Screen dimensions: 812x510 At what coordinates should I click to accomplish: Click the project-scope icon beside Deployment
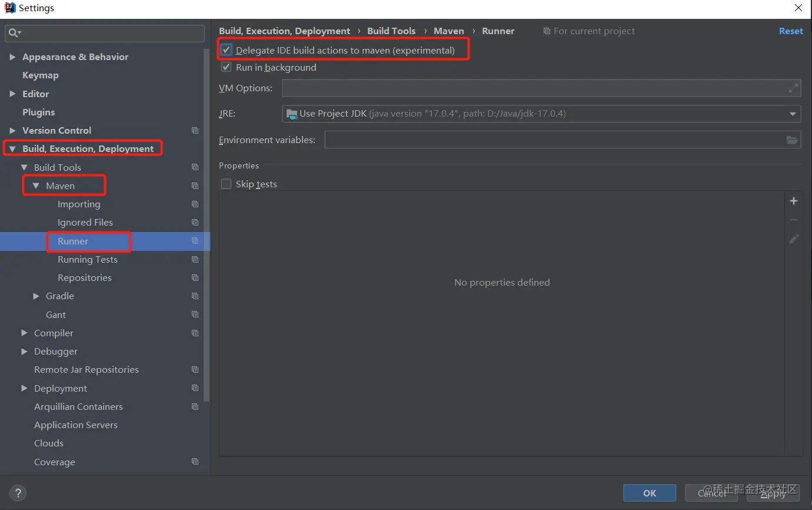(x=195, y=388)
